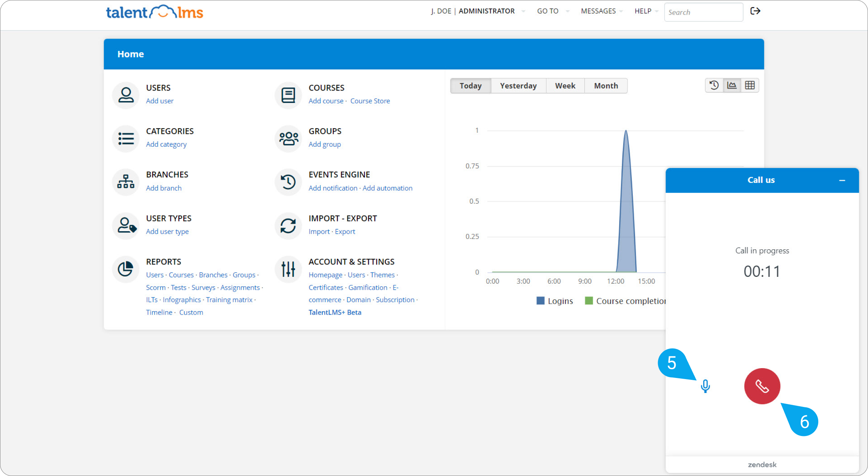
Task: Click the Add branch link
Action: [164, 188]
